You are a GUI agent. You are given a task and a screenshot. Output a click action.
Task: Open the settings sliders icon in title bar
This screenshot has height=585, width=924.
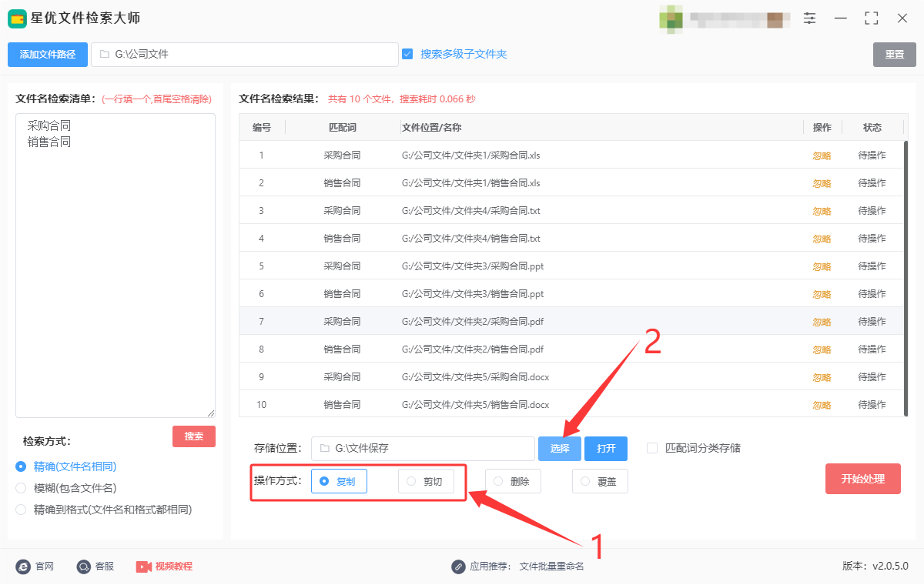point(809,18)
